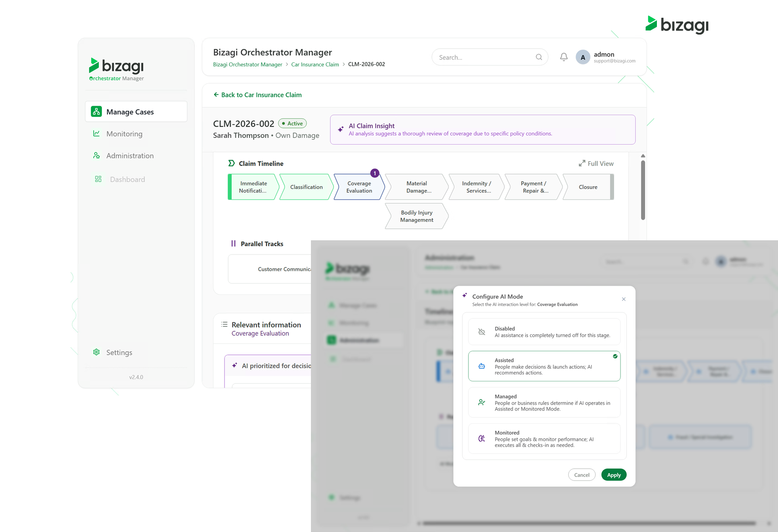778x532 pixels.
Task: Click the bizagi Orchestrator Manager sidebar logo
Action: [117, 69]
